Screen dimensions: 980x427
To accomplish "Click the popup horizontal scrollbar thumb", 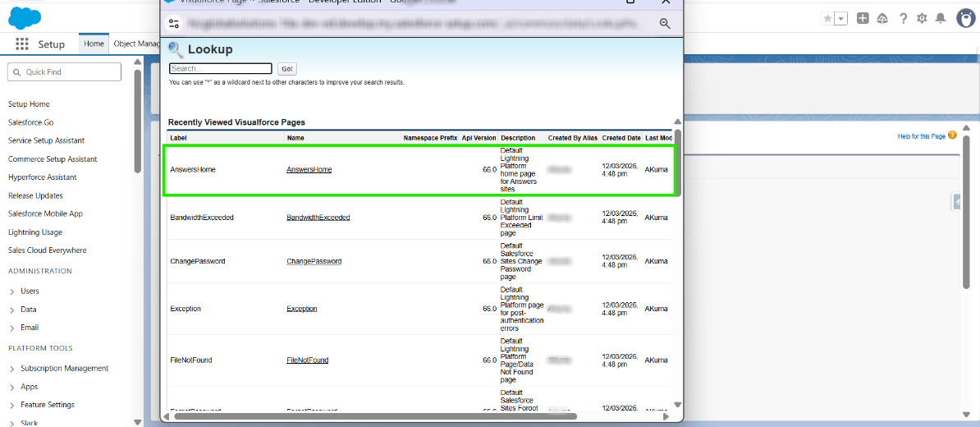I will (374, 416).
